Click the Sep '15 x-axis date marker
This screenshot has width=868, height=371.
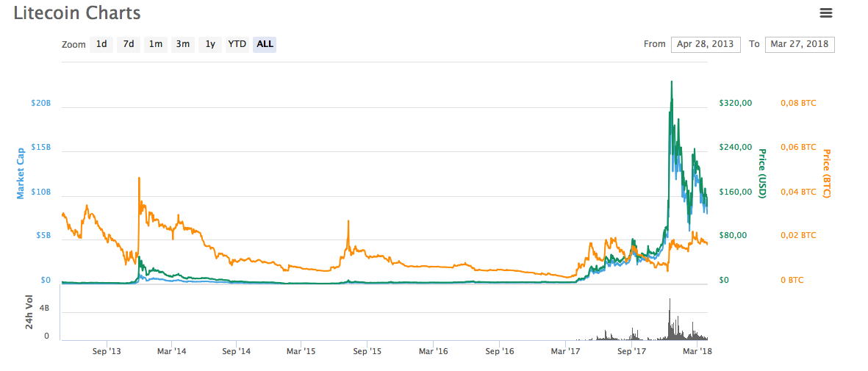pos(367,352)
